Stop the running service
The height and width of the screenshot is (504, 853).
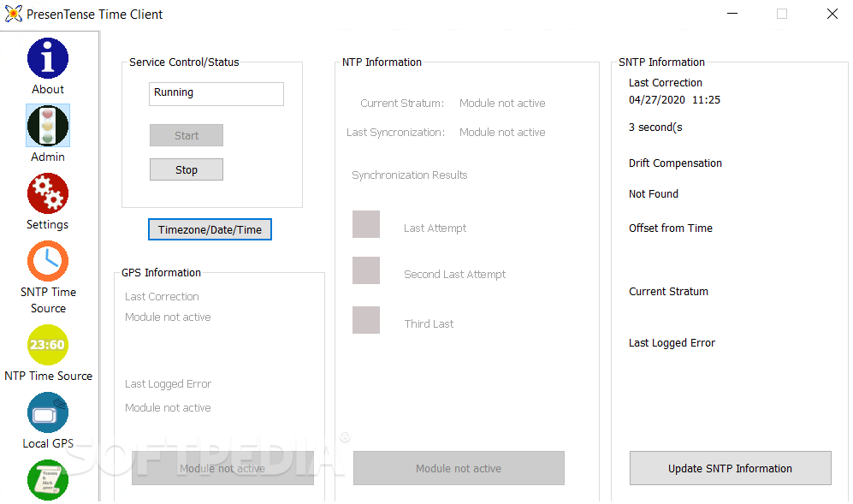[187, 169]
